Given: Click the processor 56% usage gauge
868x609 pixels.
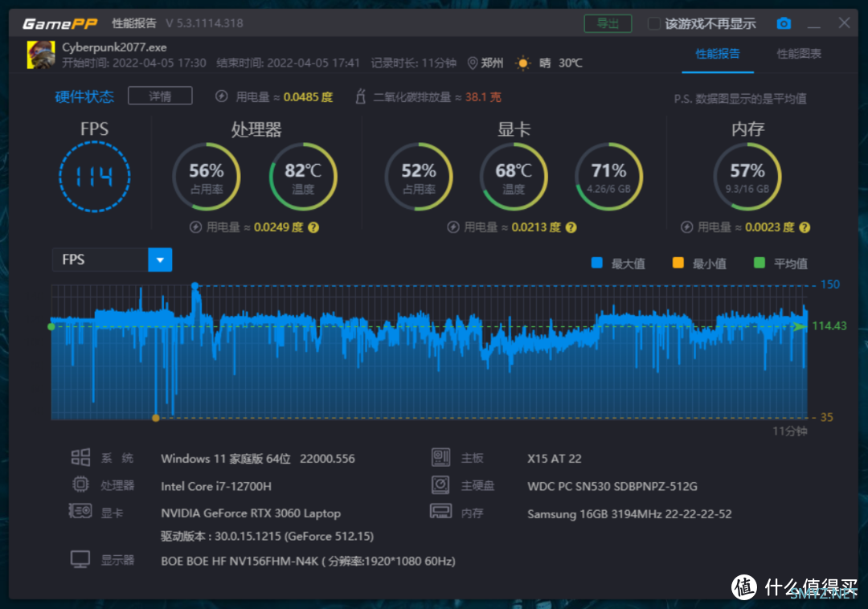Looking at the screenshot, I should pyautogui.click(x=207, y=177).
